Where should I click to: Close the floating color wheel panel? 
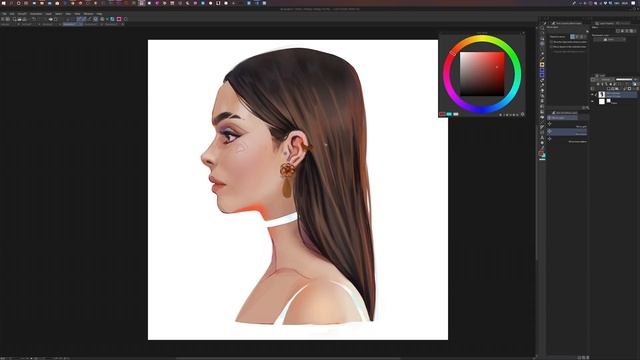[523, 33]
